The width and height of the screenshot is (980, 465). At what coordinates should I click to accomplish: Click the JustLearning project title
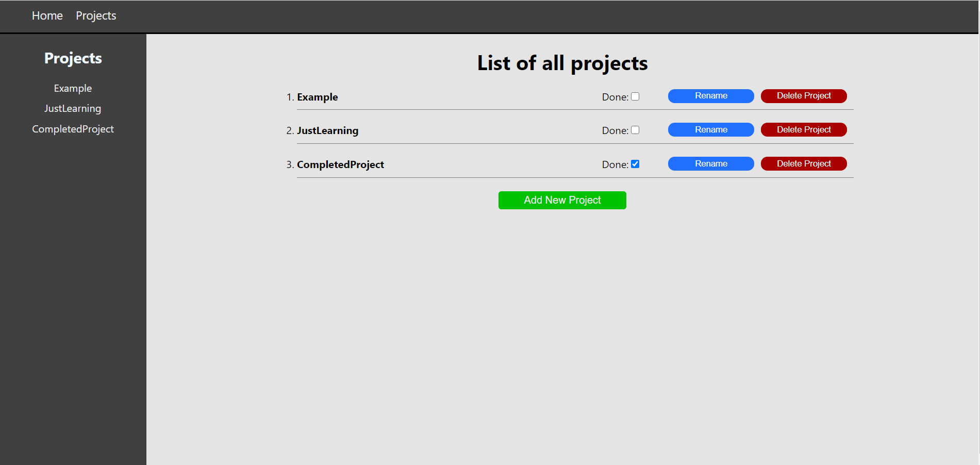[328, 130]
